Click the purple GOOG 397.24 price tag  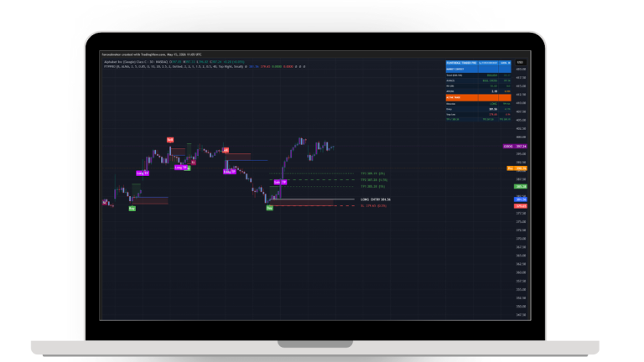(x=515, y=146)
